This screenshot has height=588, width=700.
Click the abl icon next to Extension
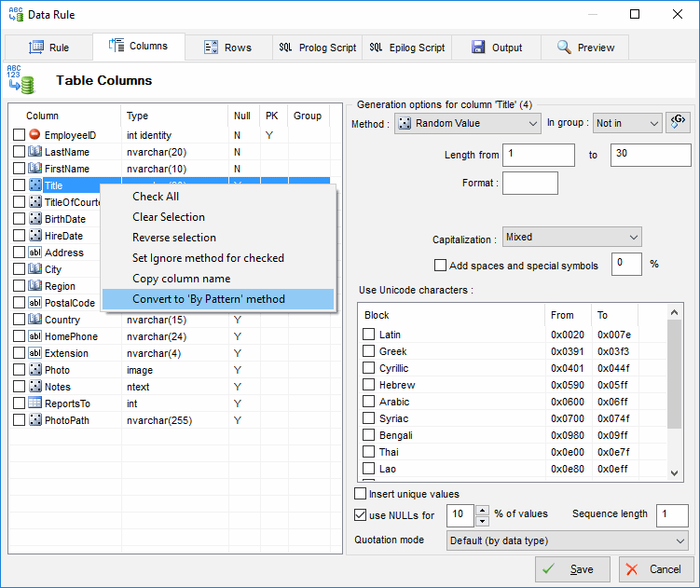[34, 353]
